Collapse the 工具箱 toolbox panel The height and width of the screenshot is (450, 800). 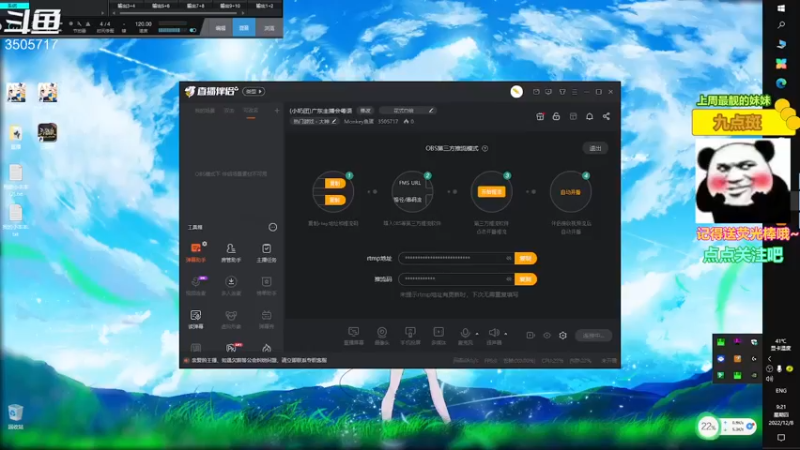click(273, 227)
